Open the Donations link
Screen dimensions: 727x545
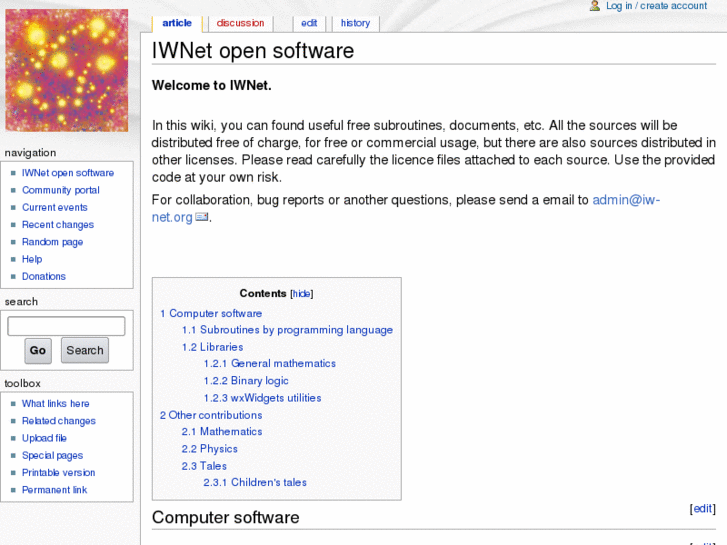(44, 276)
